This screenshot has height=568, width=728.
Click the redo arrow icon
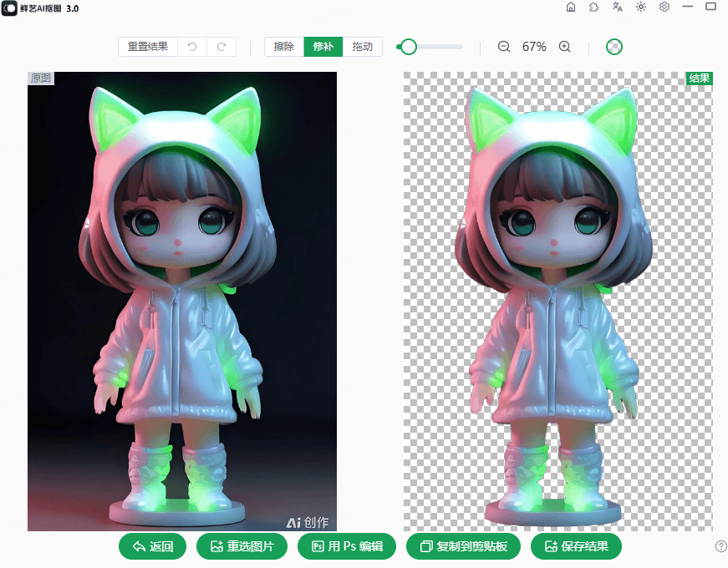click(x=221, y=47)
